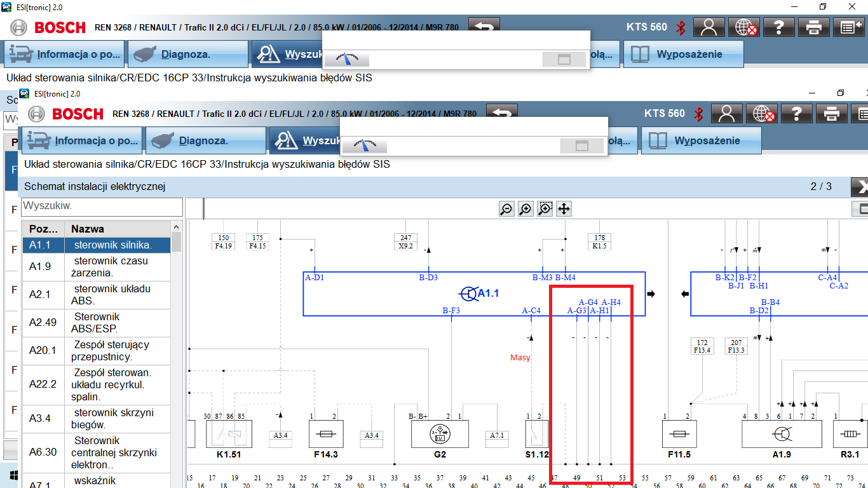
Task: Click the right arrow beside the A1.1 block
Action: [x=651, y=294]
